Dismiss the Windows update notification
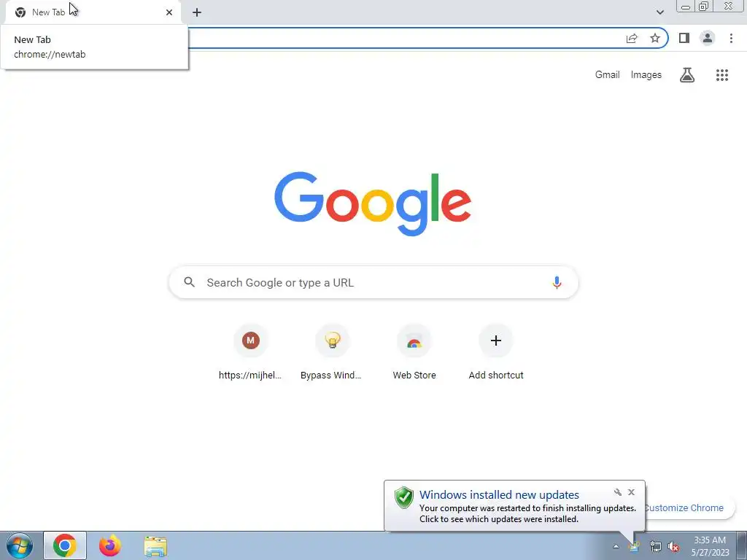 (x=631, y=492)
